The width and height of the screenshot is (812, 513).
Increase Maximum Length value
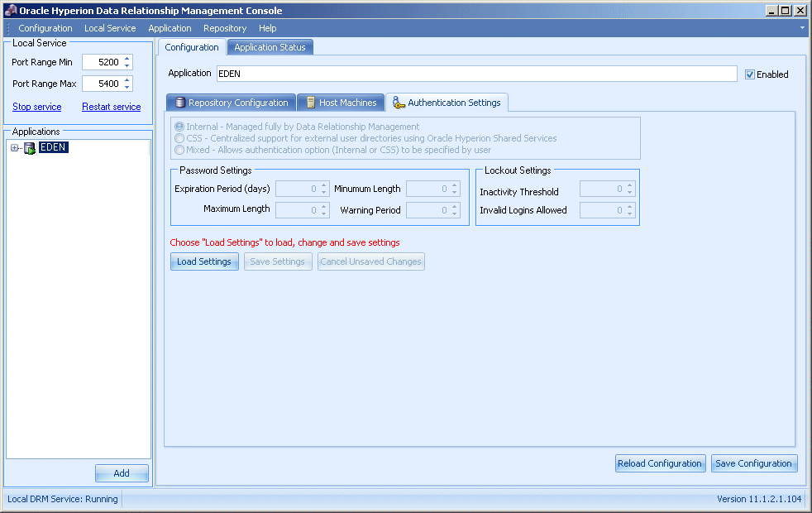pos(323,206)
